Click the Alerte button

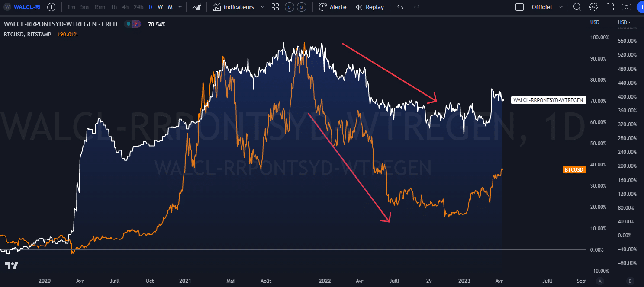pyautogui.click(x=332, y=7)
